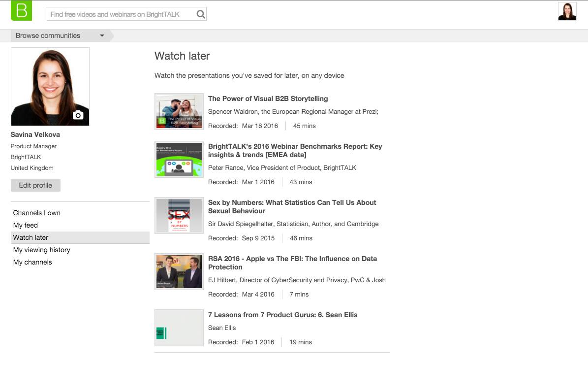Click the 19 mins duration
The height and width of the screenshot is (365, 588).
[300, 342]
